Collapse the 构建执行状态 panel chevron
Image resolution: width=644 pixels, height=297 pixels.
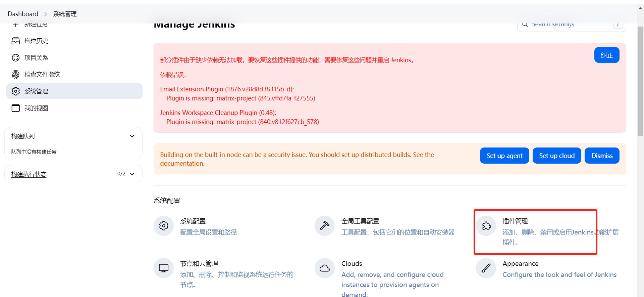coord(132,174)
